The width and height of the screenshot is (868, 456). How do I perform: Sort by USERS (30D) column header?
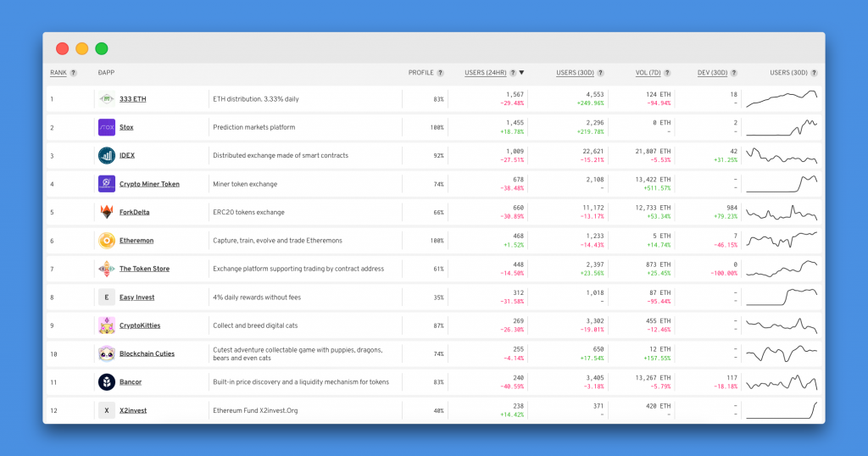[576, 73]
